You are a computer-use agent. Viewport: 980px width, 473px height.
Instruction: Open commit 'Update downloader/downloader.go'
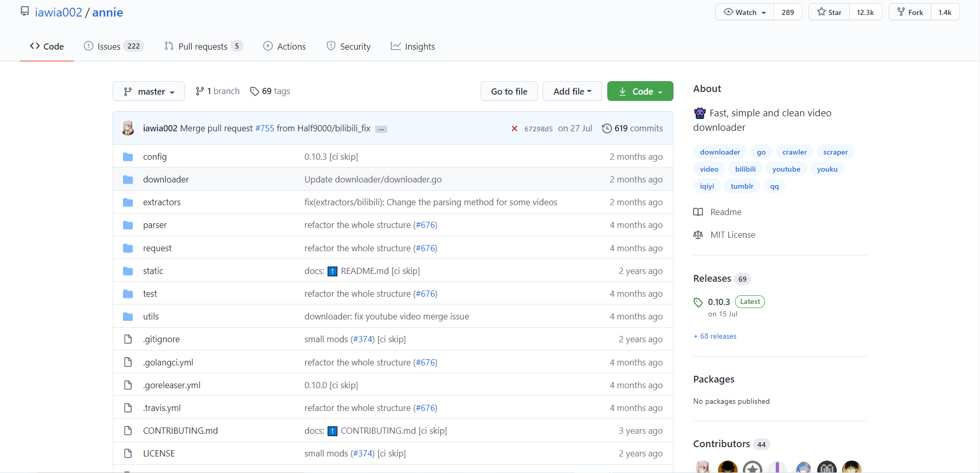(x=373, y=179)
